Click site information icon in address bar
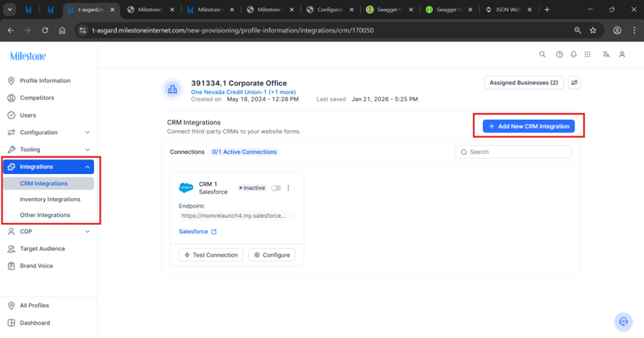This screenshot has width=644, height=338. click(82, 30)
